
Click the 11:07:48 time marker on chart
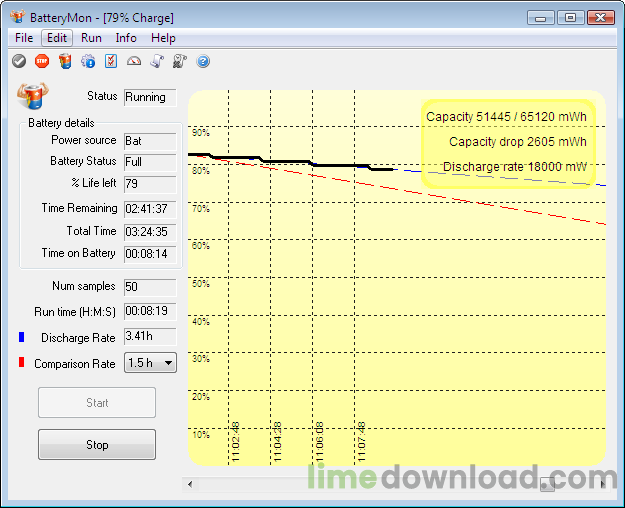361,442
